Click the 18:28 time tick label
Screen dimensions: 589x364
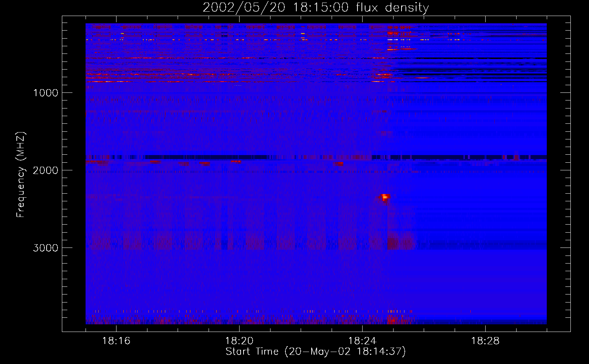pos(486,341)
